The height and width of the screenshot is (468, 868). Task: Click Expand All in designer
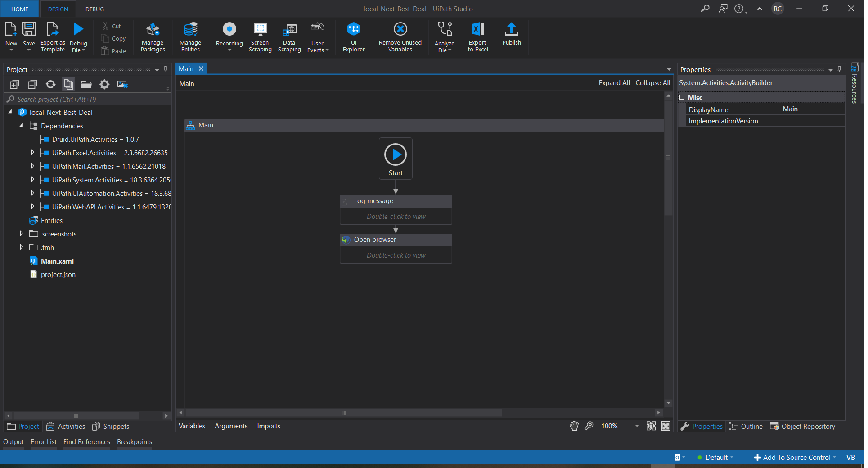click(614, 83)
